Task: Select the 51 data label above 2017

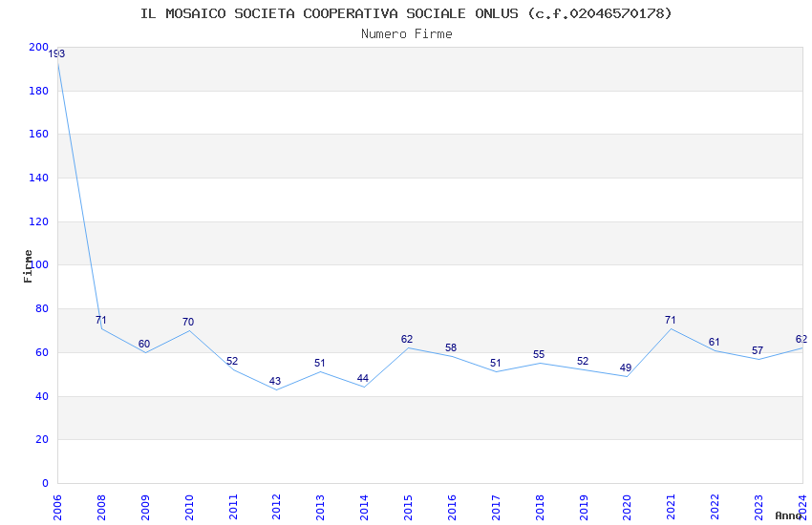Action: coord(496,363)
